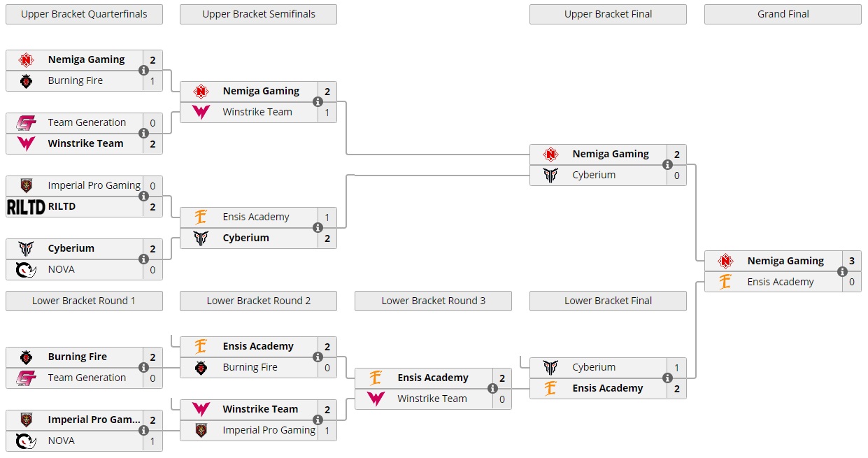The image size is (868, 458).
Task: Select the Upper Bracket Quarterfinals header
Action: pos(84,14)
